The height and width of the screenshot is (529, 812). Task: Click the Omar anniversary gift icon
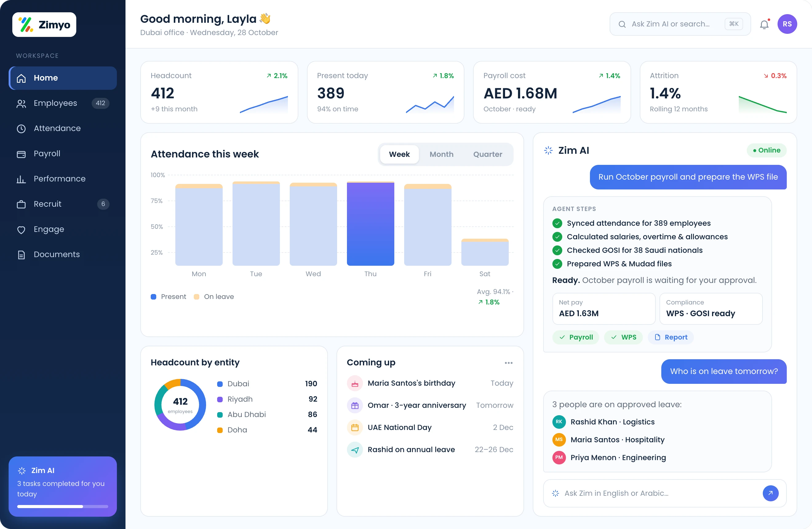click(x=355, y=406)
